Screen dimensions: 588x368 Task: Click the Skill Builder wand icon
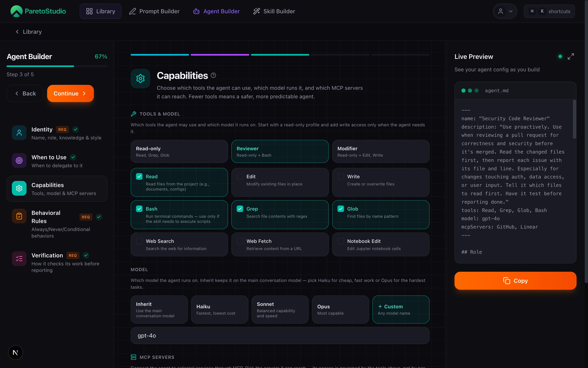(257, 11)
